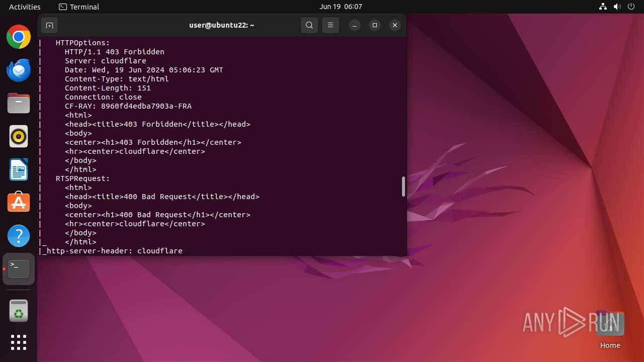Open LibreOffice Writer from the dock

pos(19,169)
